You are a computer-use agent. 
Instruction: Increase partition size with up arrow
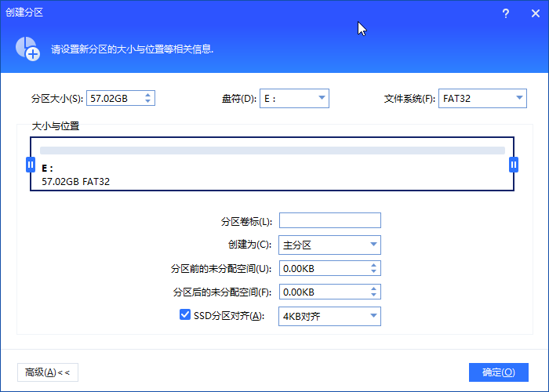[x=149, y=95]
